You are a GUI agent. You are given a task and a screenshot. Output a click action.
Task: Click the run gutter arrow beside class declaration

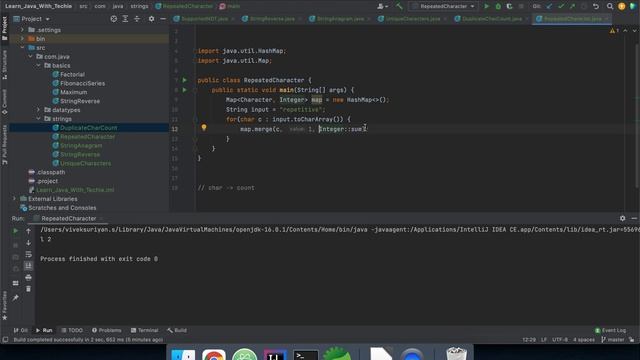coord(184,80)
